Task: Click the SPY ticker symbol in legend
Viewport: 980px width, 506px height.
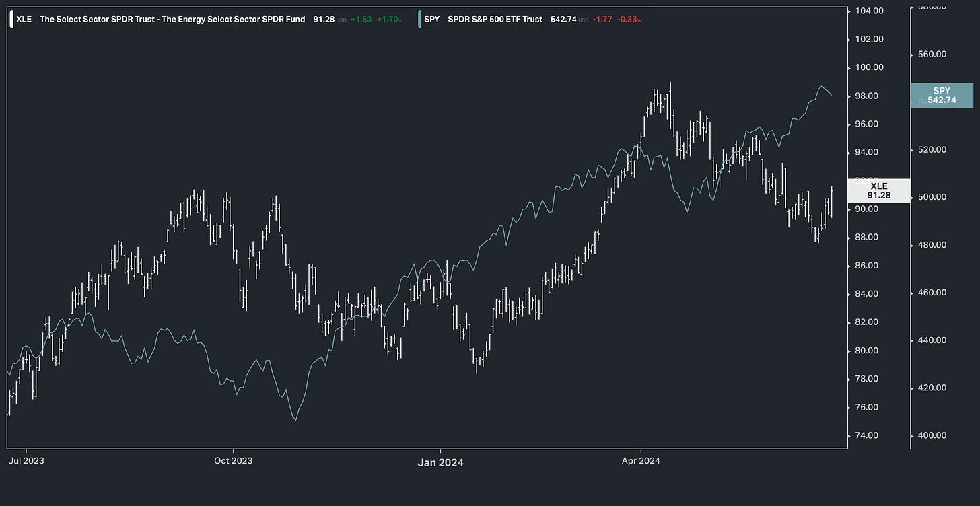Action: (x=432, y=20)
